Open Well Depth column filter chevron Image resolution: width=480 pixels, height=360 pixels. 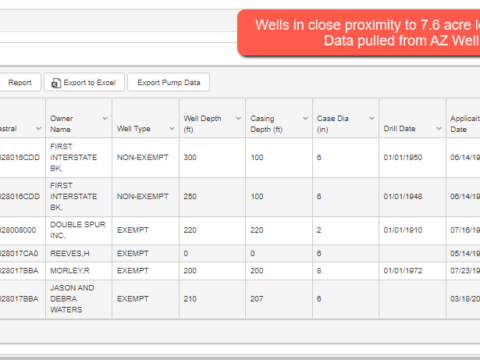pyautogui.click(x=238, y=118)
